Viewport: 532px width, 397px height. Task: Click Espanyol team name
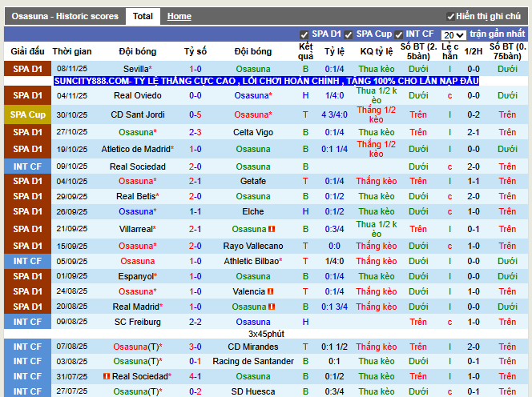pyautogui.click(x=138, y=276)
